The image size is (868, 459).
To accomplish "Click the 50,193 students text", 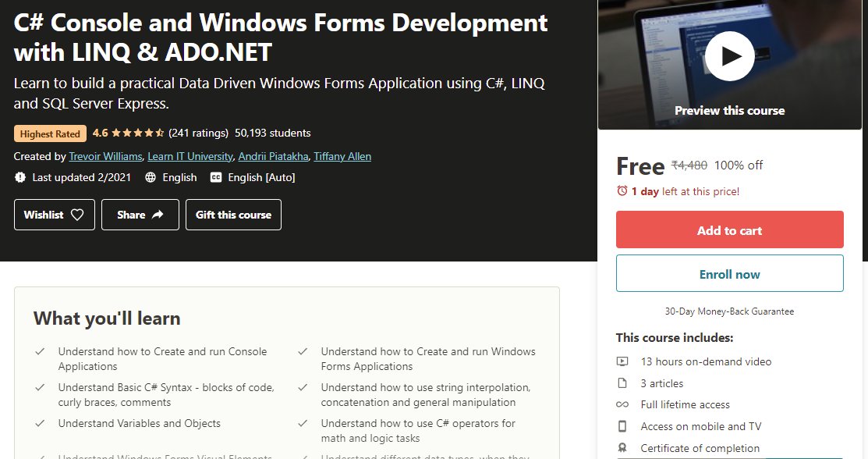I will coord(272,133).
